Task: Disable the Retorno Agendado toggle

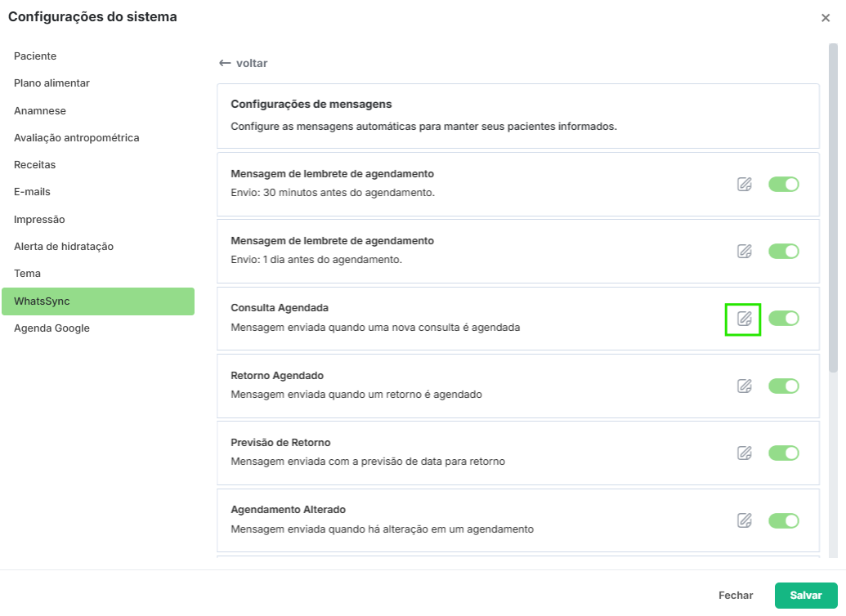Action: click(x=783, y=386)
